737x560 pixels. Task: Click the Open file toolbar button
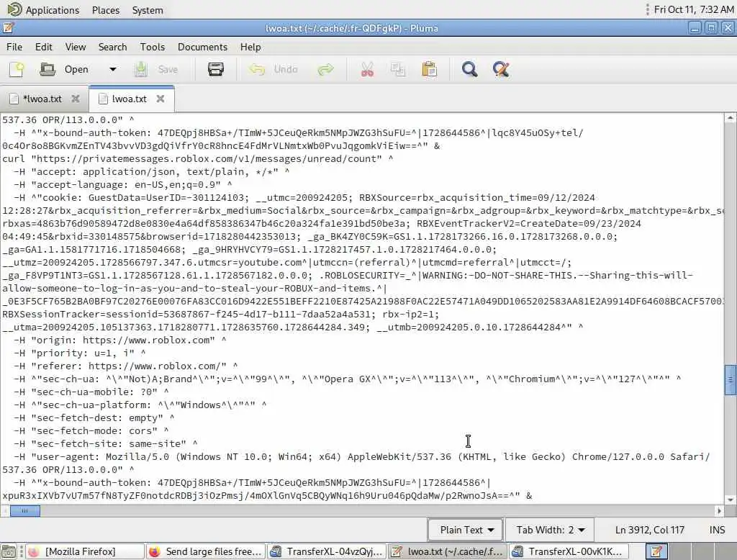[64, 70]
